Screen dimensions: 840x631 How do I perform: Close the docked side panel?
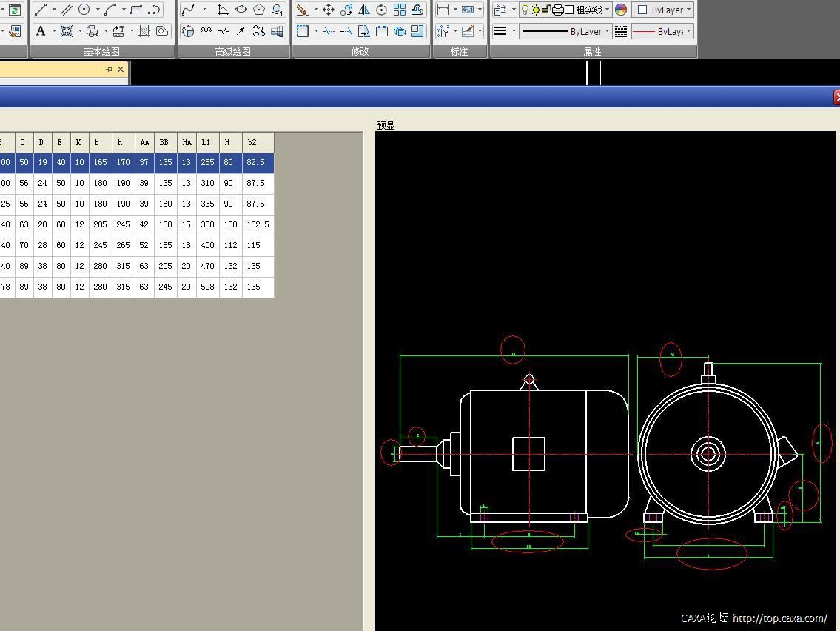click(121, 69)
